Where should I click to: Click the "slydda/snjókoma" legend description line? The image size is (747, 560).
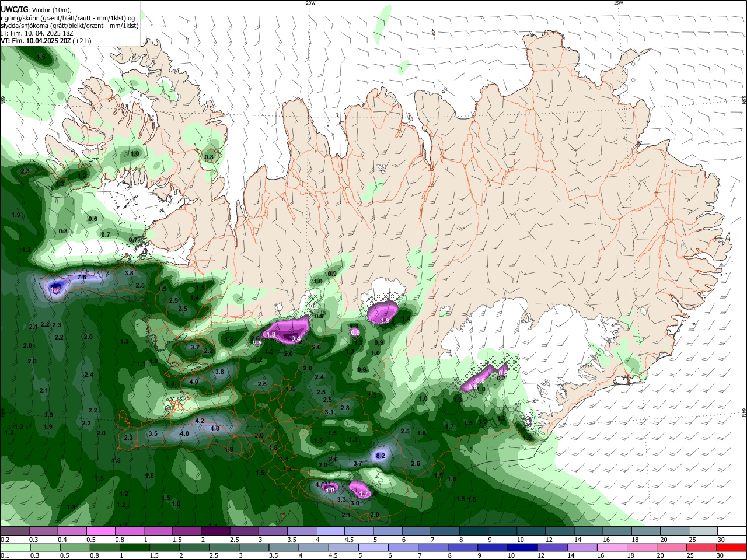point(69,26)
